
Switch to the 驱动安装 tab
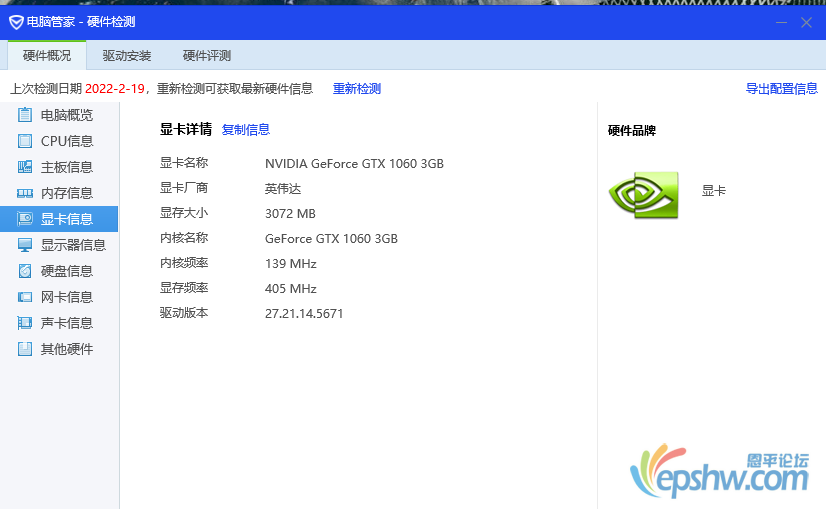127,55
